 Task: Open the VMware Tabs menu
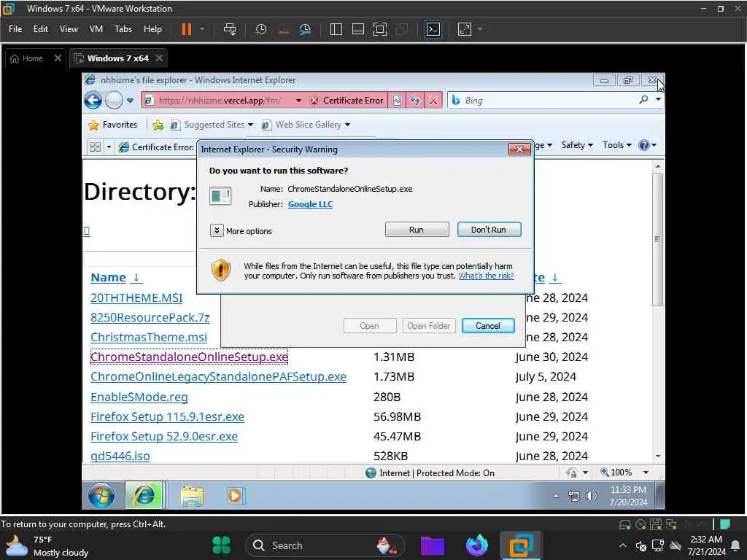coord(123,29)
